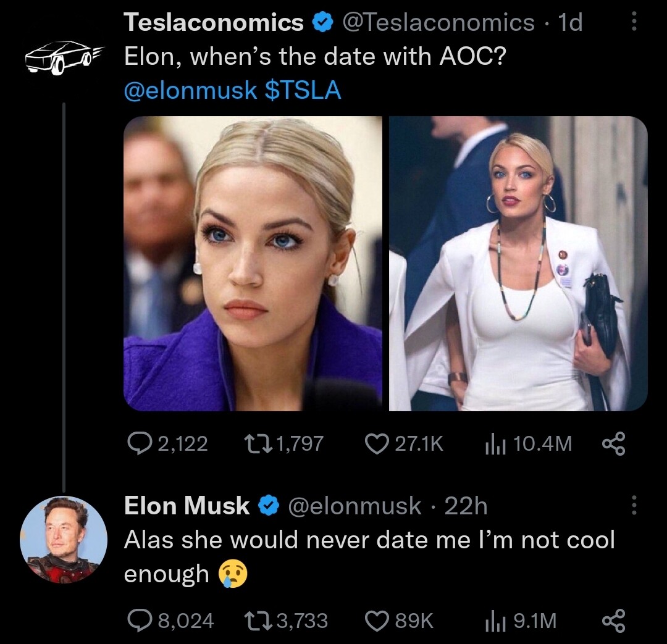Share the reply posted 22h ago
Screen dimensions: 667x644
tap(613, 620)
